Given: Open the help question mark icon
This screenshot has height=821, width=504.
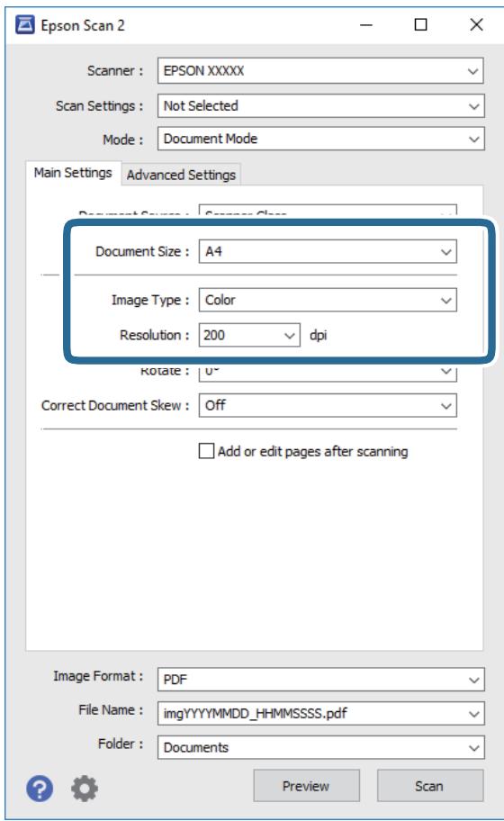Looking at the screenshot, I should (x=40, y=788).
